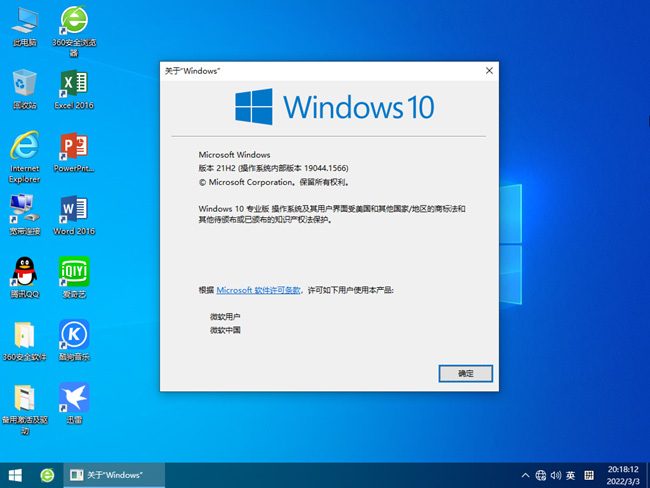The height and width of the screenshot is (488, 650).
Task: Open the Kugou Music shortcut
Action: pos(74,341)
